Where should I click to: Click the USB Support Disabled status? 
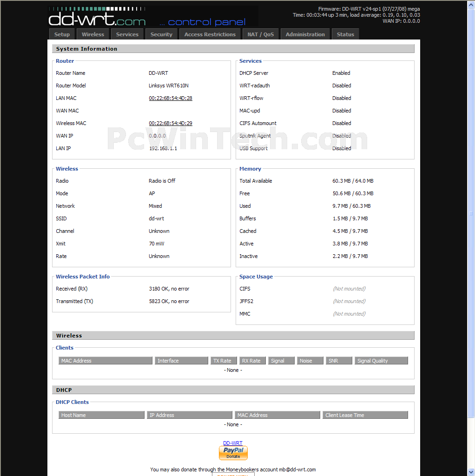(342, 148)
